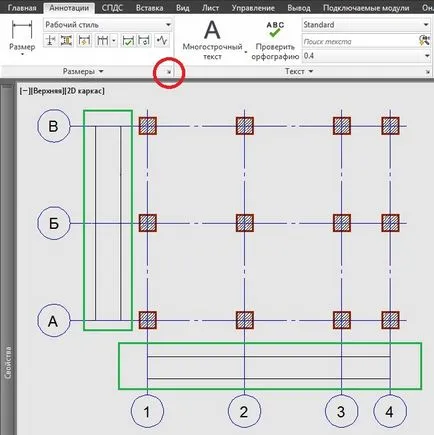
Task: Click the [−] viewport controls label
Action: pos(25,91)
